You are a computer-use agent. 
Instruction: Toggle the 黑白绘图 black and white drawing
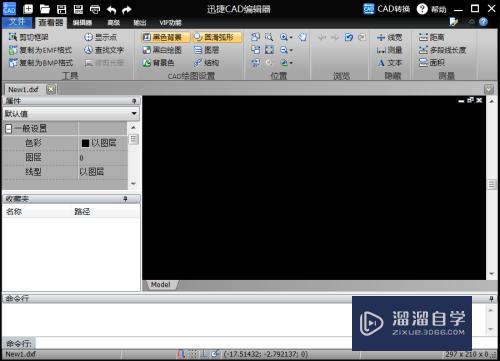[x=162, y=50]
